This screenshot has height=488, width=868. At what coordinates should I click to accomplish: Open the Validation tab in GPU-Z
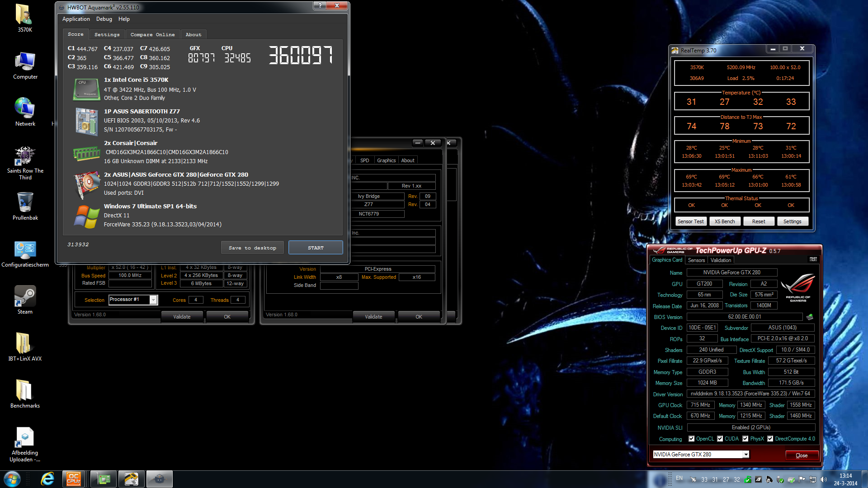721,260
